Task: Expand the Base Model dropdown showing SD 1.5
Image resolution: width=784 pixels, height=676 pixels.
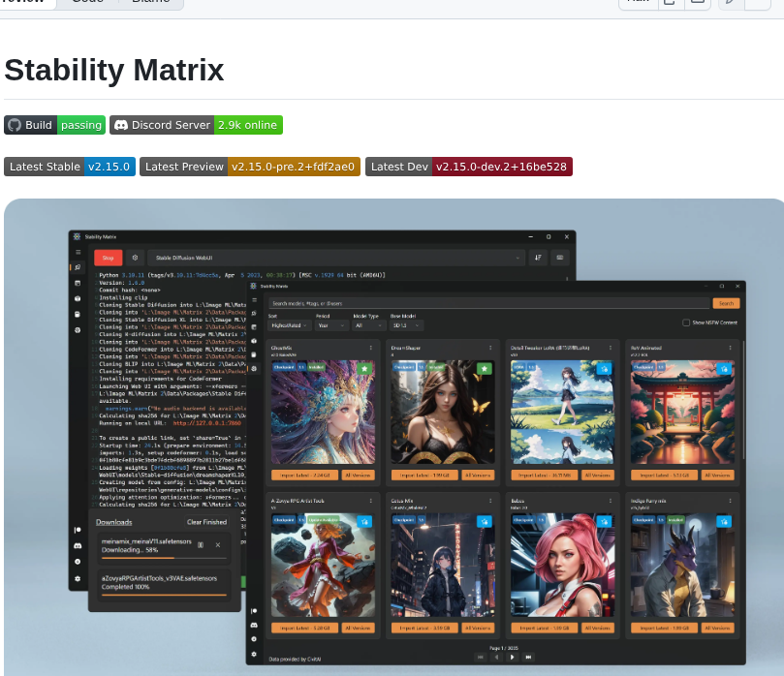Action: pyautogui.click(x=407, y=325)
